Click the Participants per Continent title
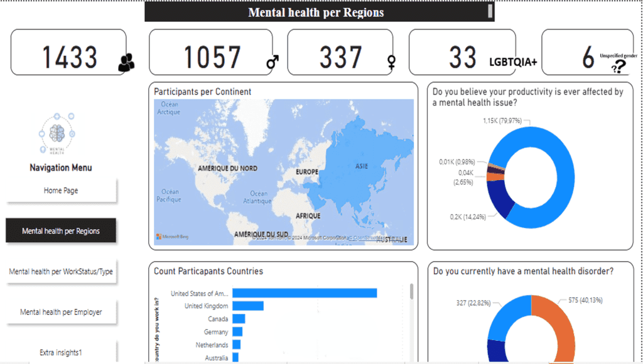Viewport: 643px width, 364px height. click(x=203, y=92)
